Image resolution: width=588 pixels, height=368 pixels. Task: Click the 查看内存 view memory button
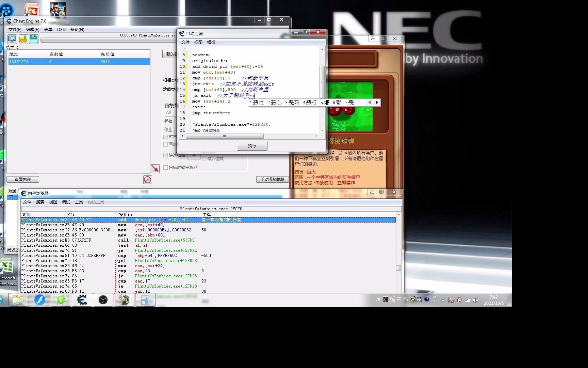coord(23,179)
